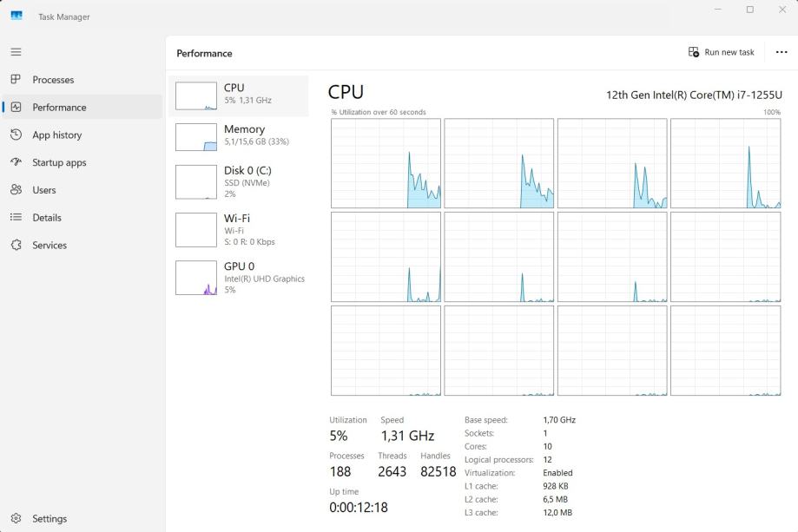Click the Details list icon
This screenshot has width=798, height=532.
tap(16, 218)
